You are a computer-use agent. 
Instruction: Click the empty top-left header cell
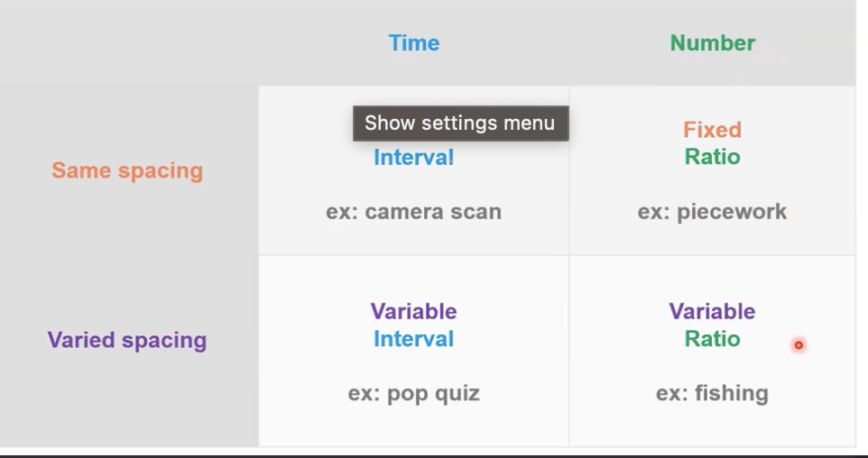130,42
